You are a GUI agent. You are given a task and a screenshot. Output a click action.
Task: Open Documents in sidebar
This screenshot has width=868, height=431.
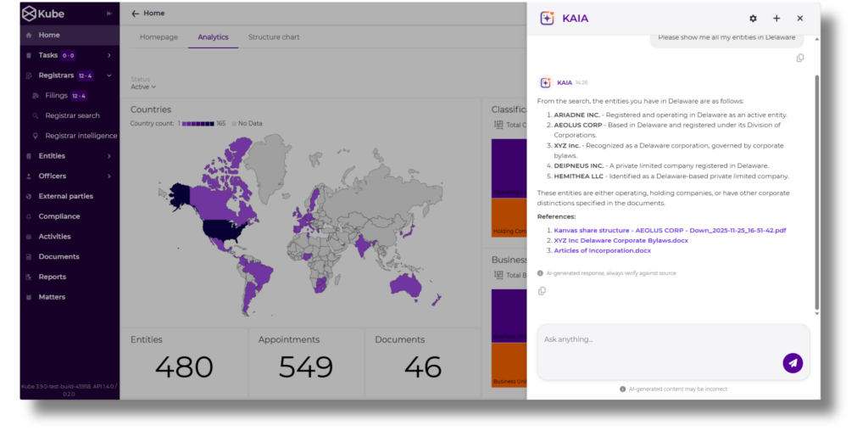(x=58, y=256)
